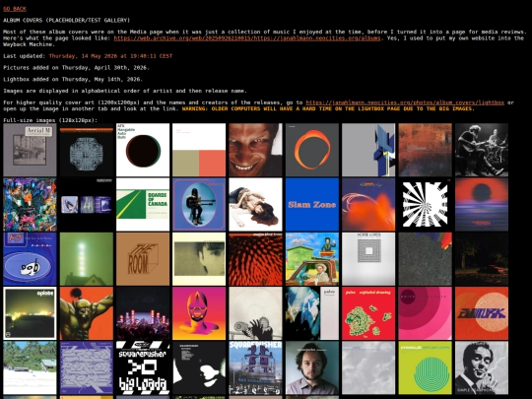The width and height of the screenshot is (532, 399).
Task: Open the beige and coral blocks cover
Action: point(199,150)
